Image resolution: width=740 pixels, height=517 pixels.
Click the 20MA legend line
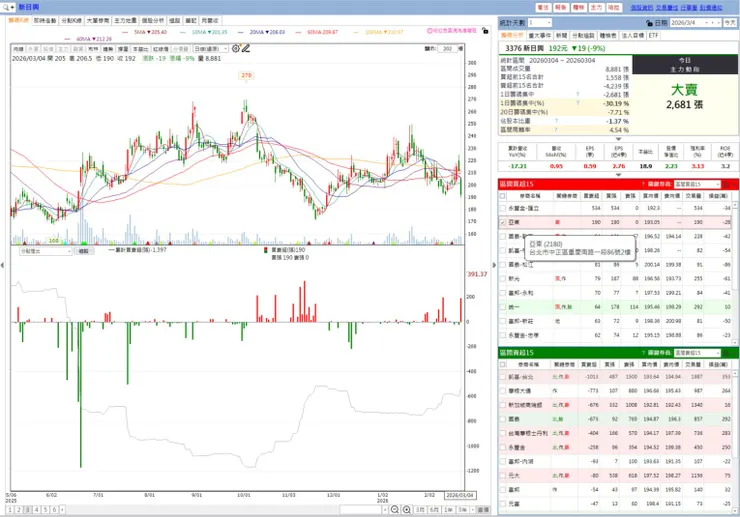tap(261, 32)
